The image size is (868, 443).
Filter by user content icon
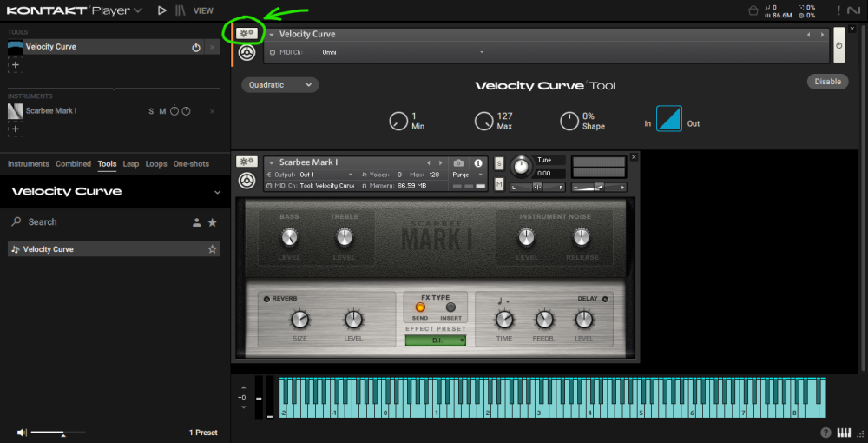pos(196,222)
